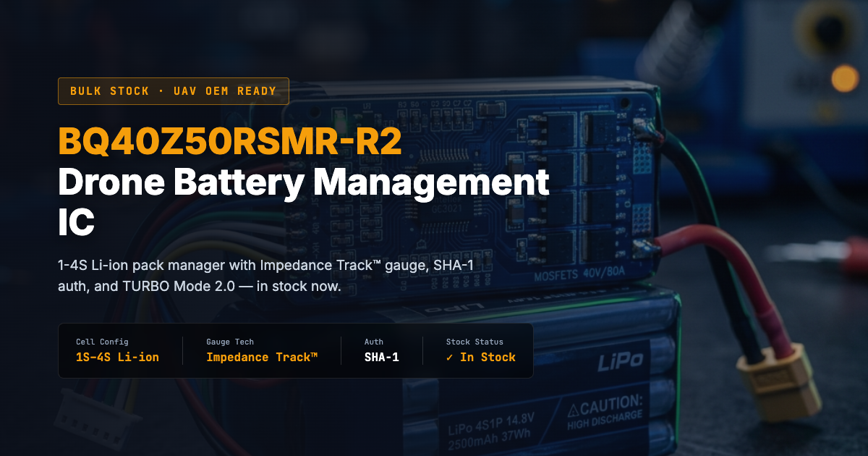The image size is (868, 456).
Task: Click the 'Drone Battery Management IC' title
Action: [304, 203]
